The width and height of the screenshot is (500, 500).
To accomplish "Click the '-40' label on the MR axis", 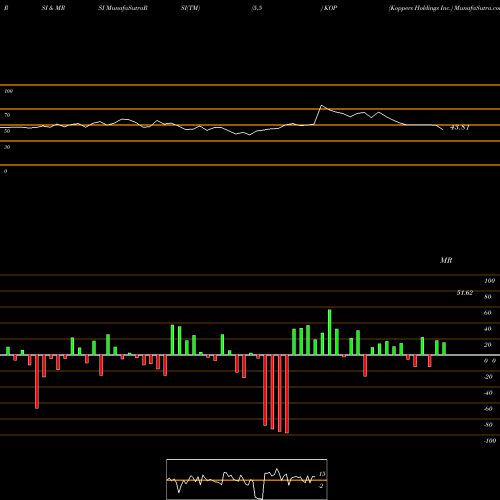I will point(488,393).
